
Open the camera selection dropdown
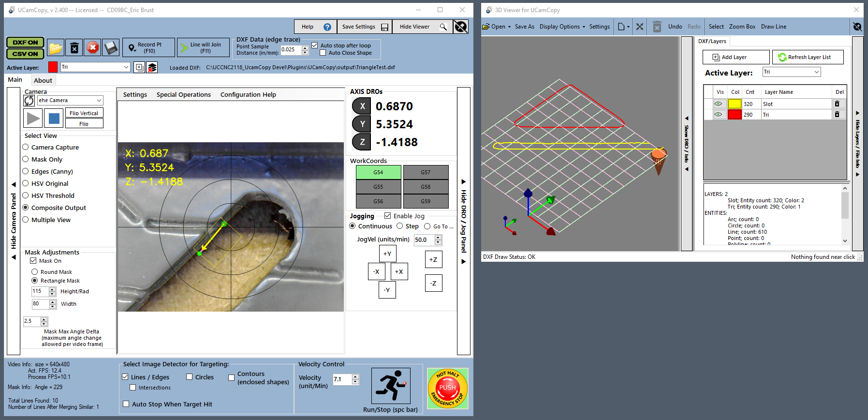[x=99, y=101]
